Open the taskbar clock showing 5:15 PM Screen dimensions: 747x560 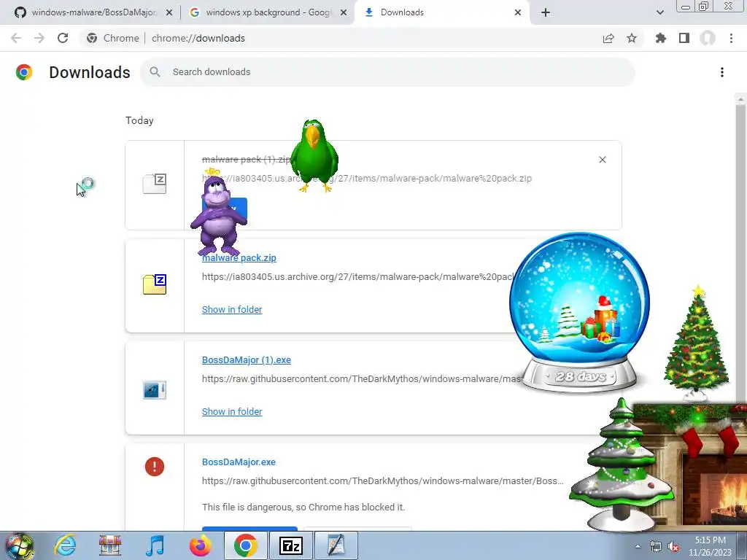click(x=710, y=546)
